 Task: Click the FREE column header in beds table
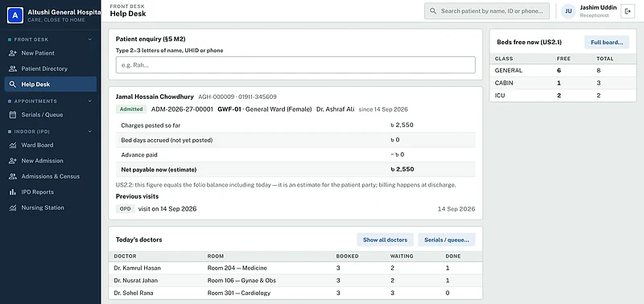[563, 59]
